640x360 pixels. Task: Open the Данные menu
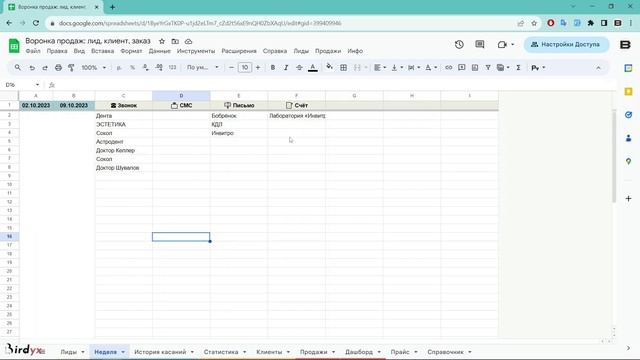(x=160, y=51)
